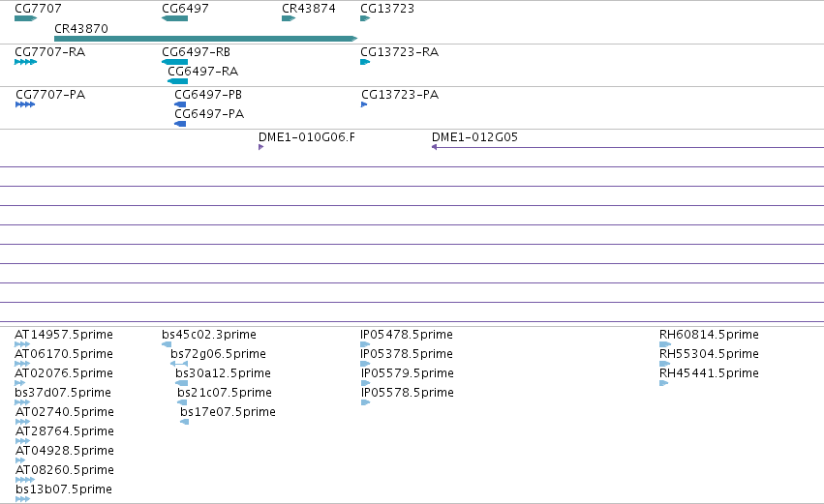
Task: Open the CG13723-RA transcript label
Action: 399,52
